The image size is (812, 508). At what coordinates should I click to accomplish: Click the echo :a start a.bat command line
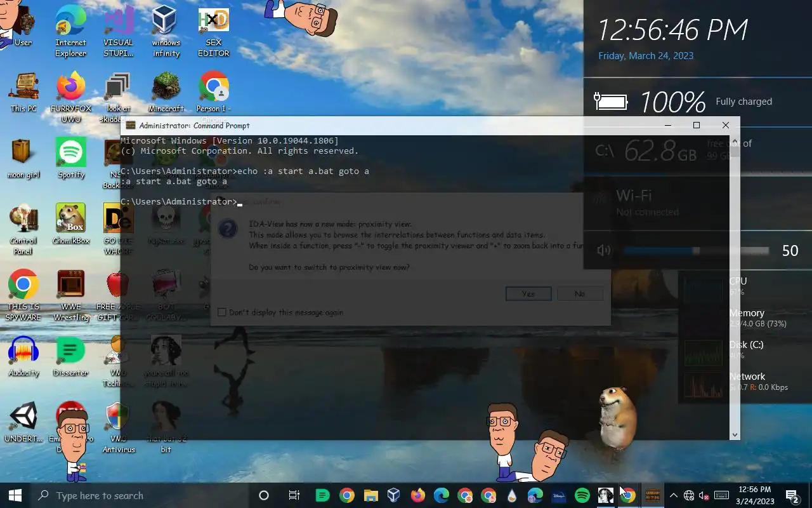pos(245,171)
